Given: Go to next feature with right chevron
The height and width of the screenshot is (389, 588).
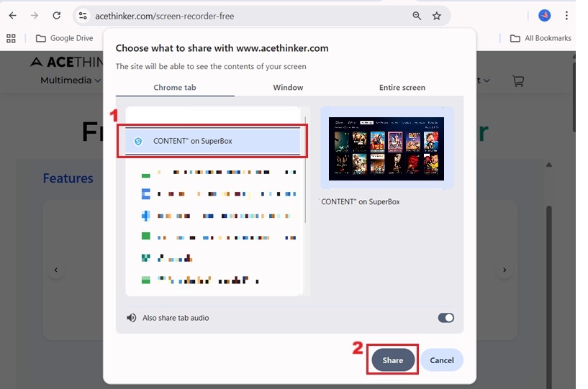Looking at the screenshot, I should pos(505,270).
